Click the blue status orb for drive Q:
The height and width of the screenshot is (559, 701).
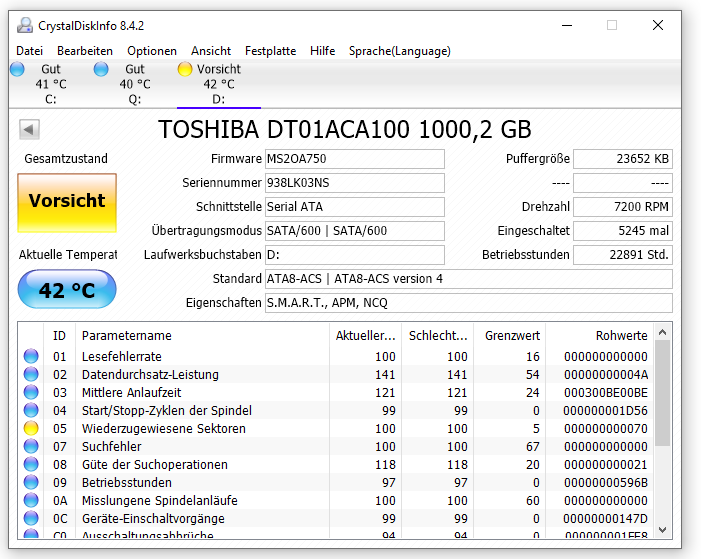pyautogui.click(x=101, y=69)
